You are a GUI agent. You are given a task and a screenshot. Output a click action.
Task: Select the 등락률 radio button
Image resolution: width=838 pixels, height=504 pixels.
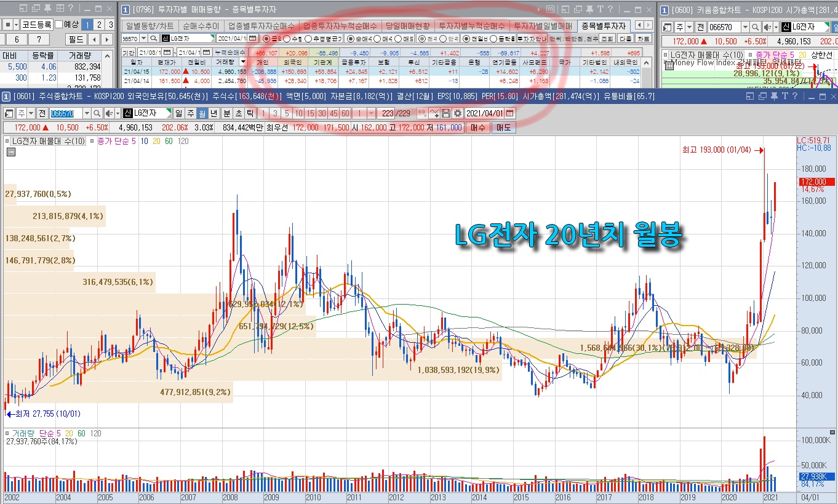coord(493,38)
